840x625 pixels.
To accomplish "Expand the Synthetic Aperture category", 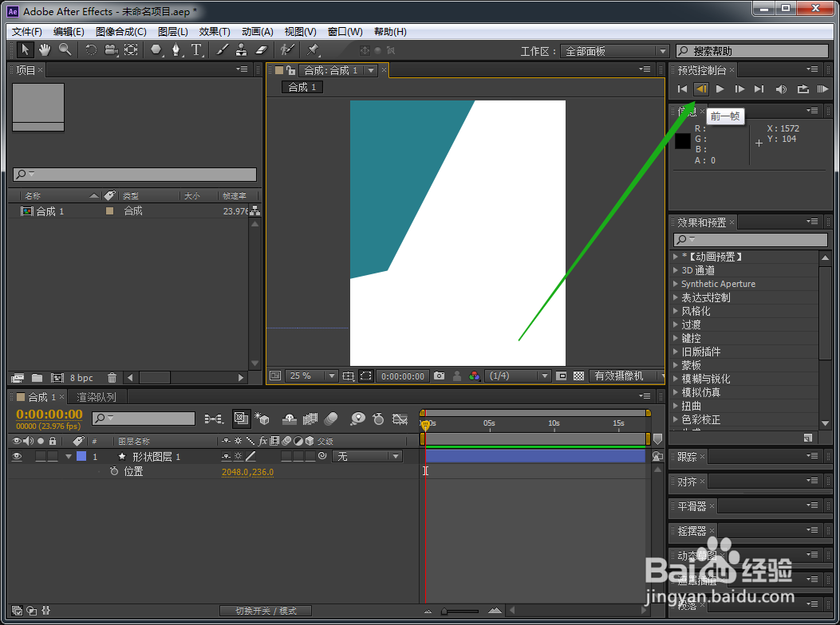I will pos(676,284).
